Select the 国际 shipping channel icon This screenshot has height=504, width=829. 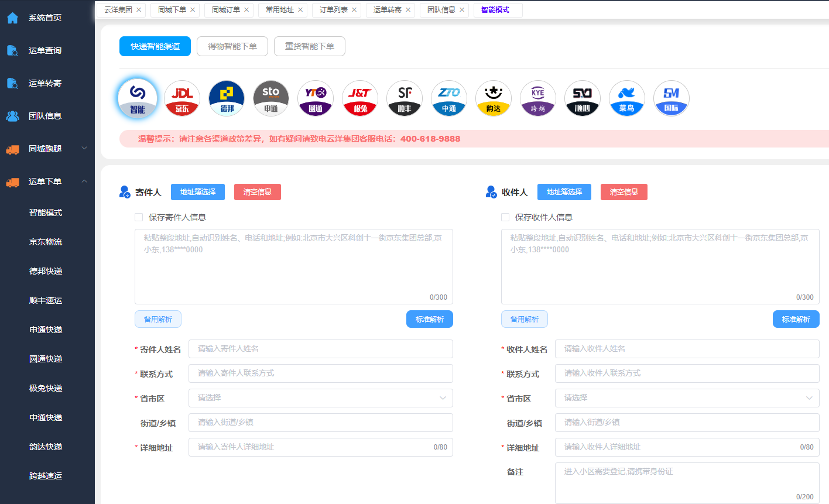[672, 98]
